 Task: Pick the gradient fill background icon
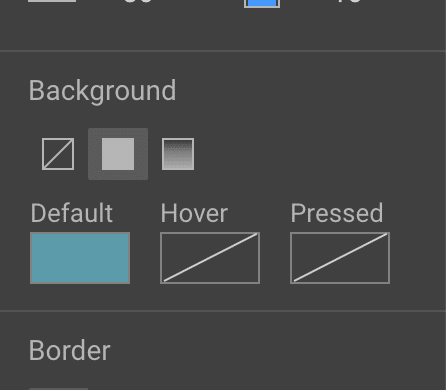pos(178,154)
